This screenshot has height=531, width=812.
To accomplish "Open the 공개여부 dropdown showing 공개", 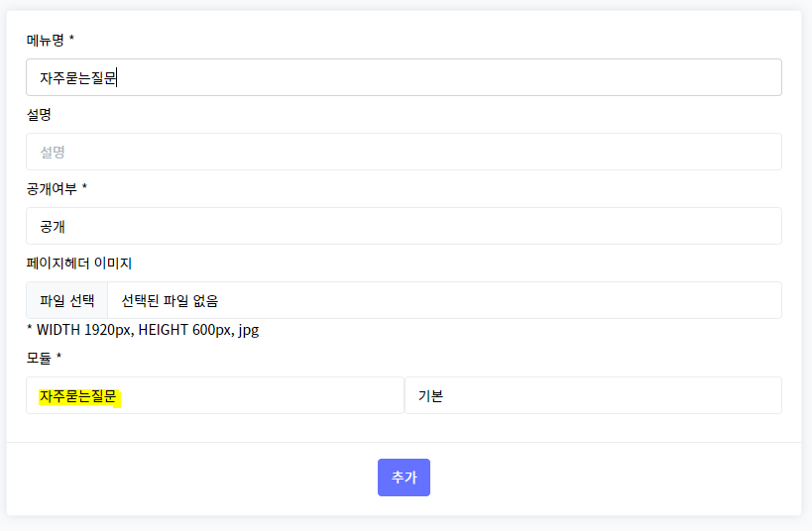I will pos(404,226).
